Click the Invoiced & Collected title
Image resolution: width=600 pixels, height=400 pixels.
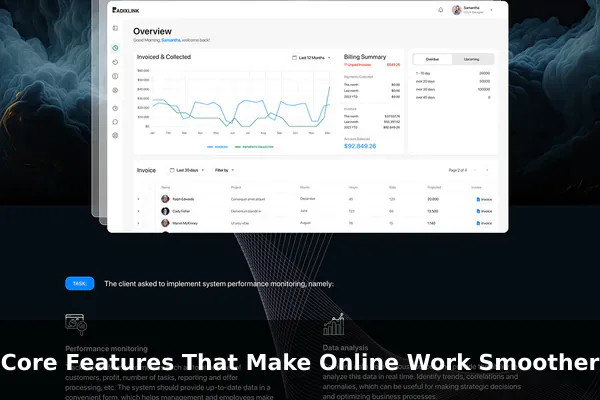click(x=164, y=57)
